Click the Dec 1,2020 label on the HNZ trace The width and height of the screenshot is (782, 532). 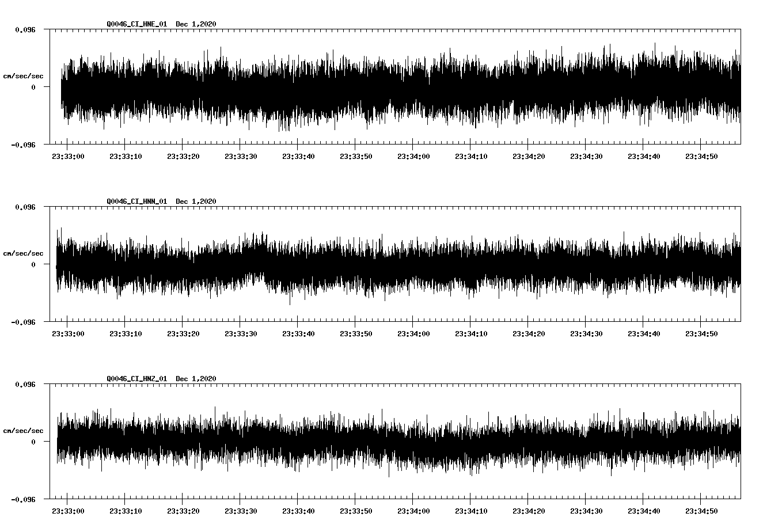point(196,378)
